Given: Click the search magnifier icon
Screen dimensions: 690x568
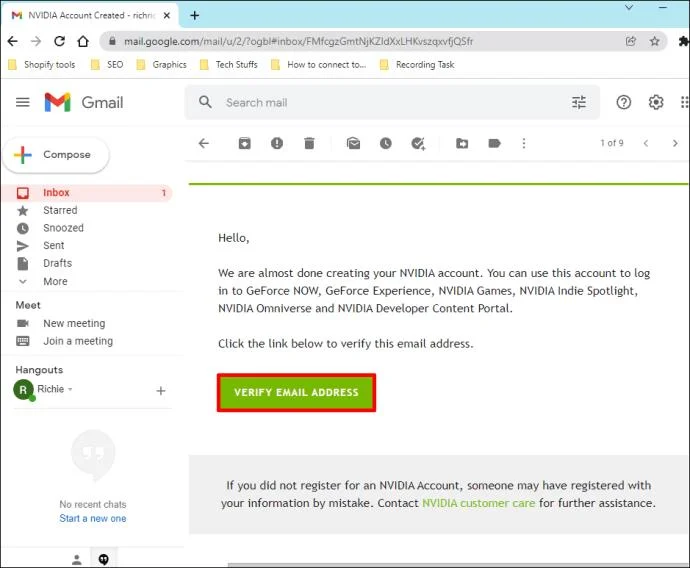Looking at the screenshot, I should 205,103.
